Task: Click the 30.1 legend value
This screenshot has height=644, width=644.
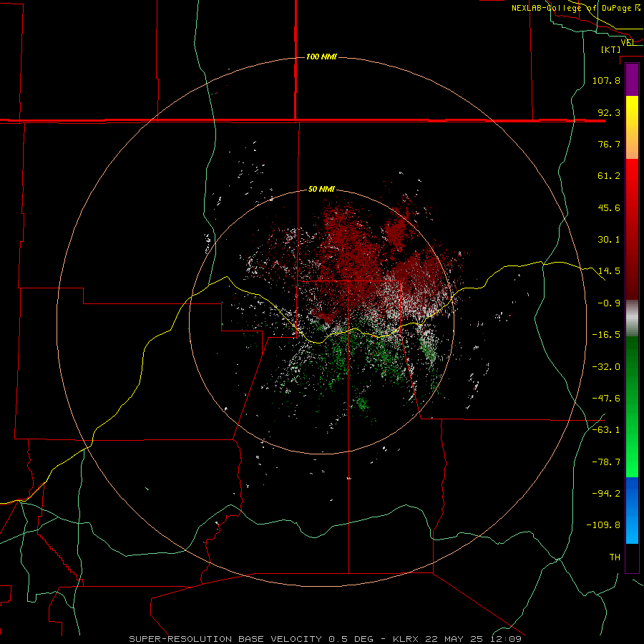Action: pyautogui.click(x=609, y=240)
